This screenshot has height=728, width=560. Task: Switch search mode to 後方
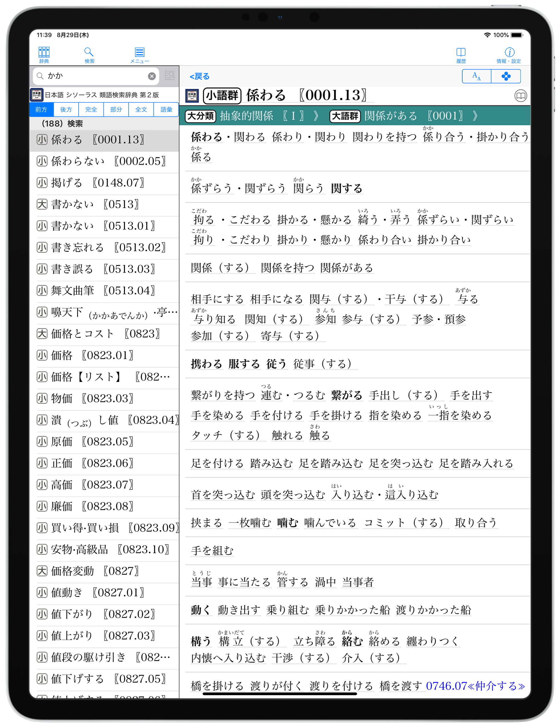pos(66,110)
